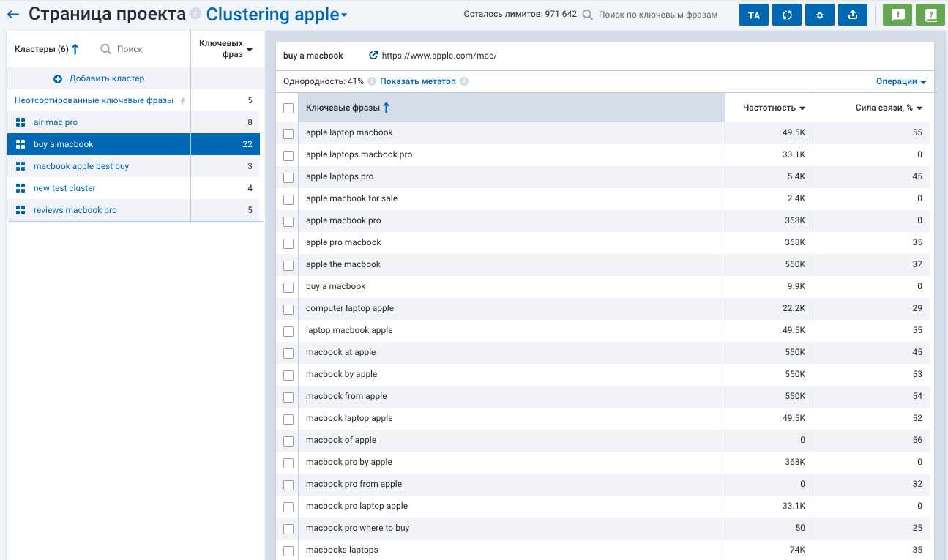Sort by Частотность column dropdown
Image resolution: width=948 pixels, height=560 pixels.
[774, 108]
